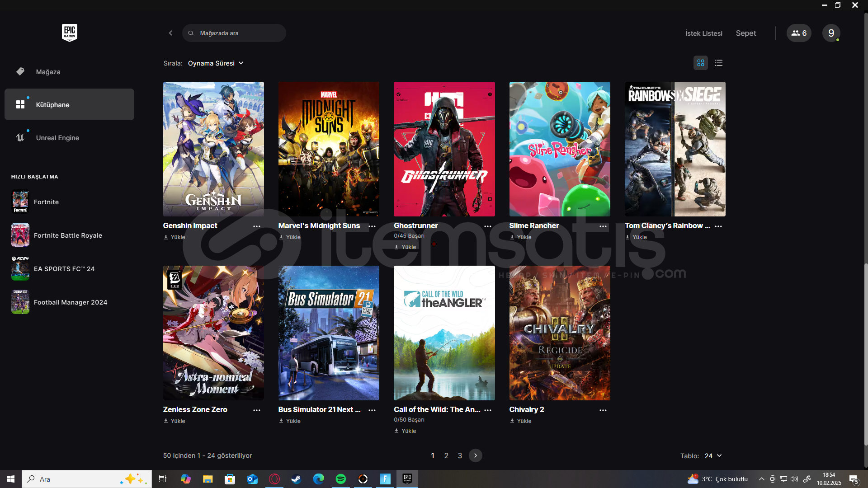This screenshot has height=488, width=868.
Task: Open Bus Simulator 21 cover thumbnail
Action: [329, 333]
